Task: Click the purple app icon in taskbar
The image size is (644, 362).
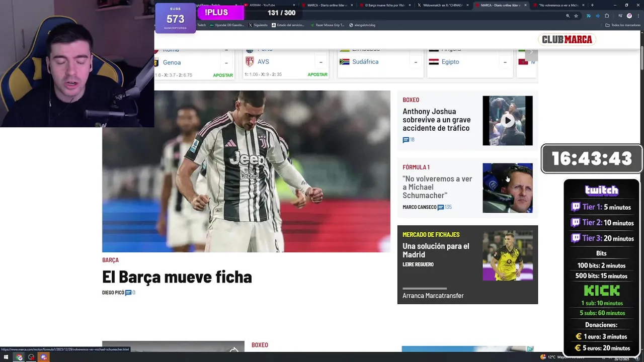Action: click(44, 357)
